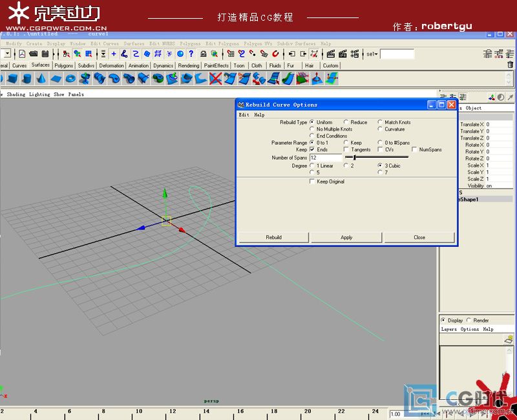Image resolution: width=517 pixels, height=420 pixels.
Task: Click the padlock icon in the status line
Action: [204, 54]
